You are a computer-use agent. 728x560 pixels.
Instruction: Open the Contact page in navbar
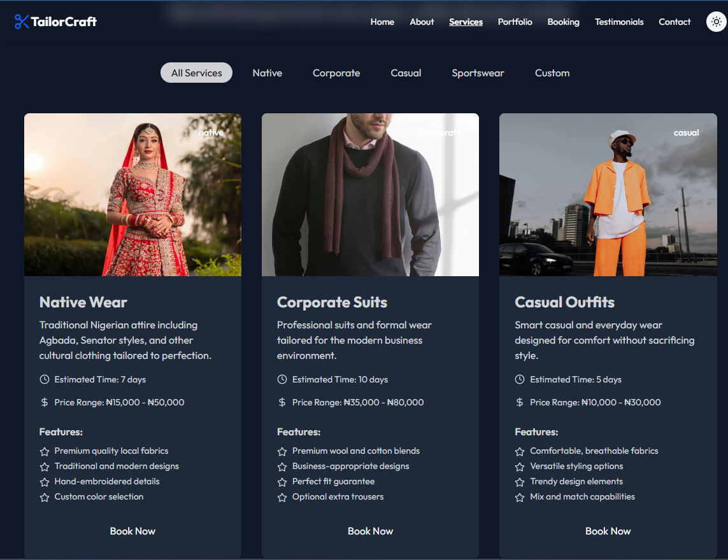[x=674, y=22]
